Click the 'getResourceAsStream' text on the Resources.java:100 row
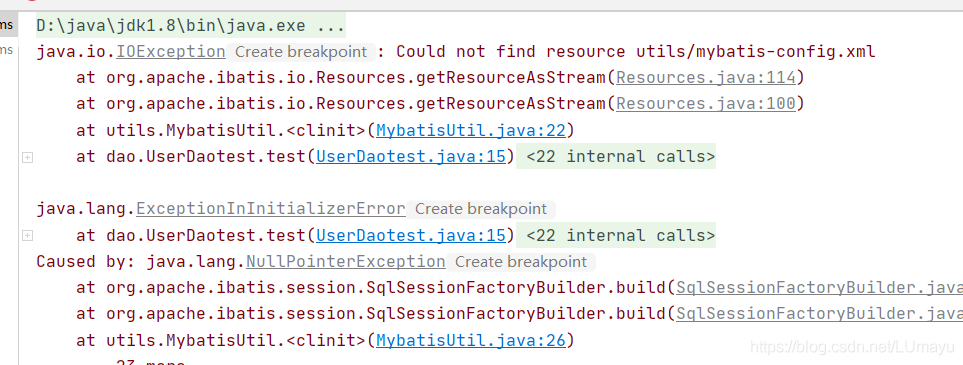The height and width of the screenshot is (365, 963). [511, 104]
